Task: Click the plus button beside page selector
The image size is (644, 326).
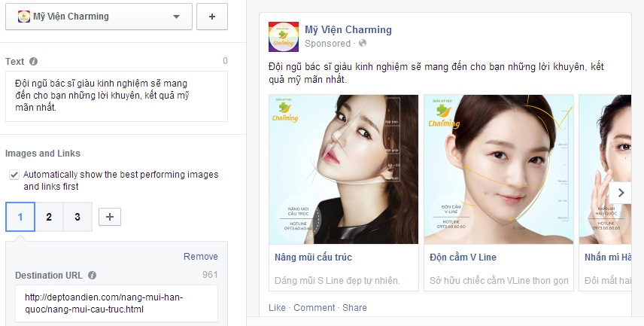Action: click(212, 17)
